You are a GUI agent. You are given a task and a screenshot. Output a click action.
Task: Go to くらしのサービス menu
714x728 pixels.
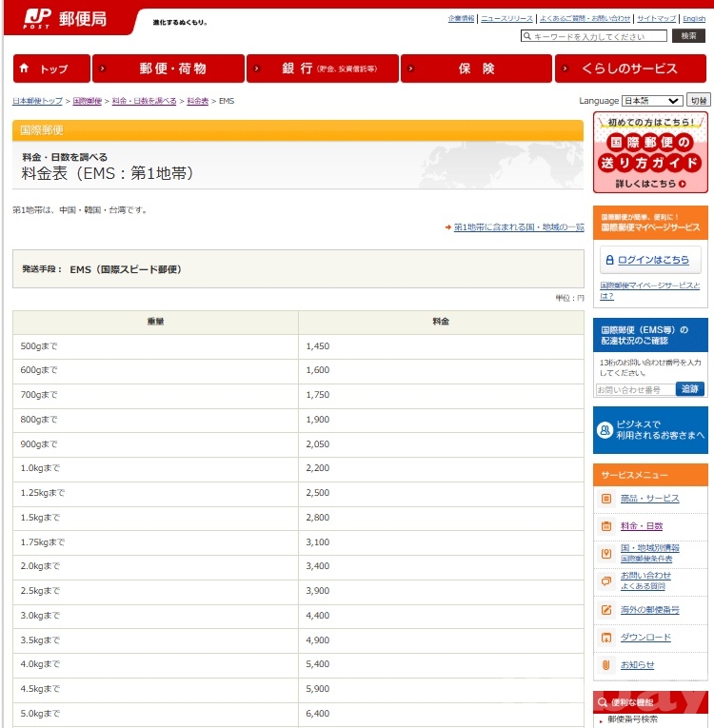coord(631,69)
